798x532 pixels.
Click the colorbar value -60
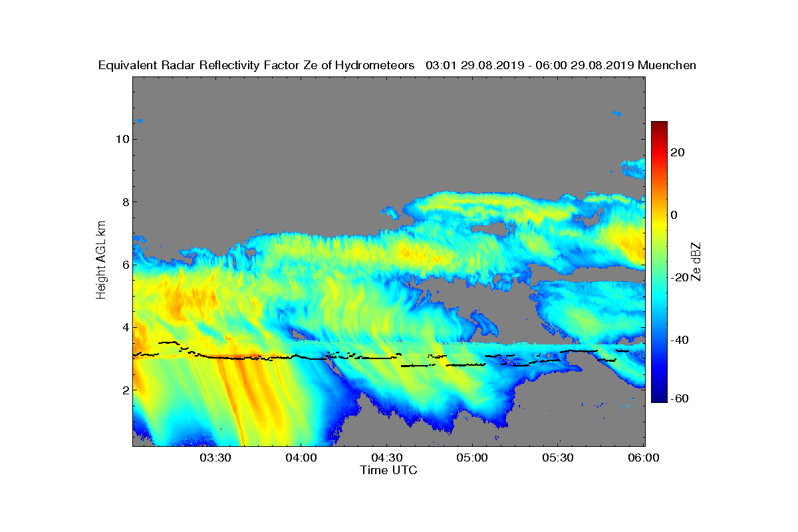pyautogui.click(x=680, y=398)
